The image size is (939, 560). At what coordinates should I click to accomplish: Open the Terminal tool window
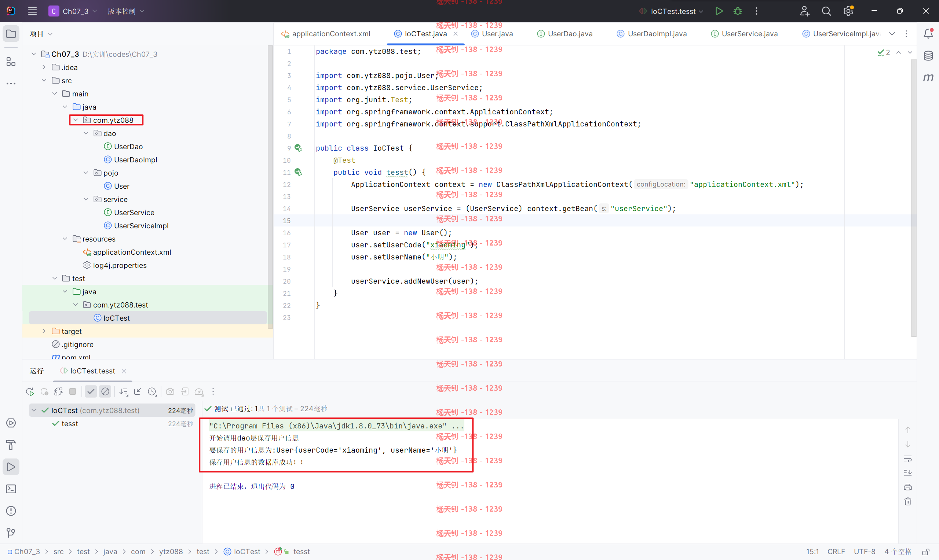[x=11, y=489]
